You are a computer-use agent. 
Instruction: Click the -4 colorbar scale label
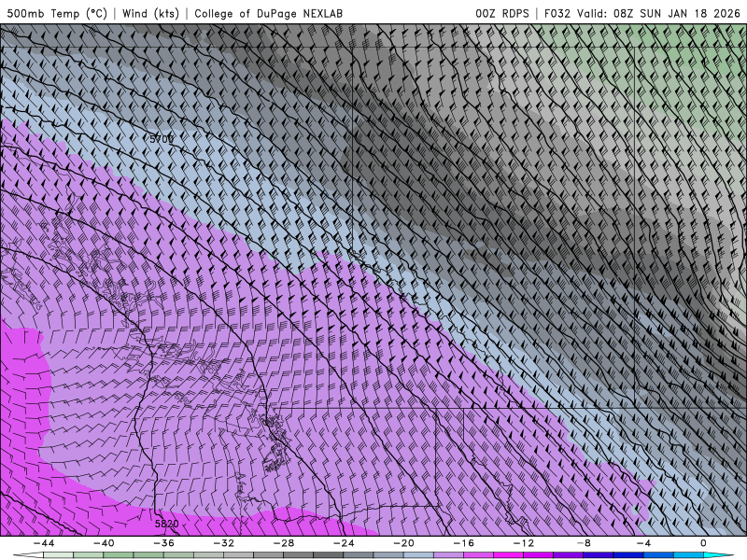click(x=643, y=543)
